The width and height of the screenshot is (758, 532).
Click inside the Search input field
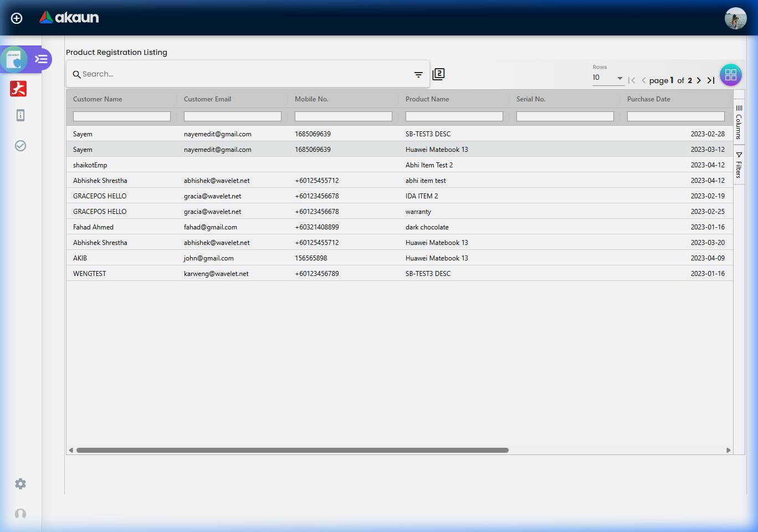tap(222, 74)
